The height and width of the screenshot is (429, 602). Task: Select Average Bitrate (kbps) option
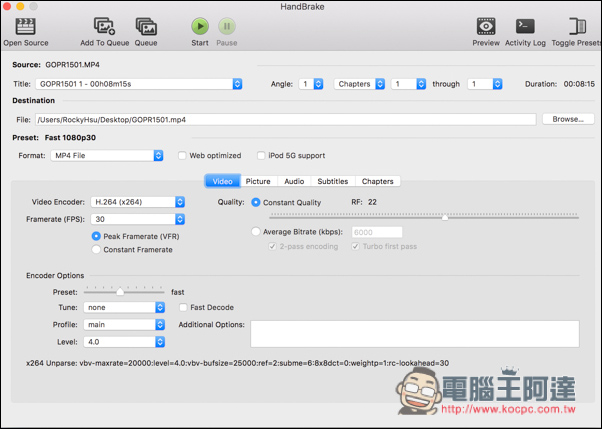coord(256,232)
